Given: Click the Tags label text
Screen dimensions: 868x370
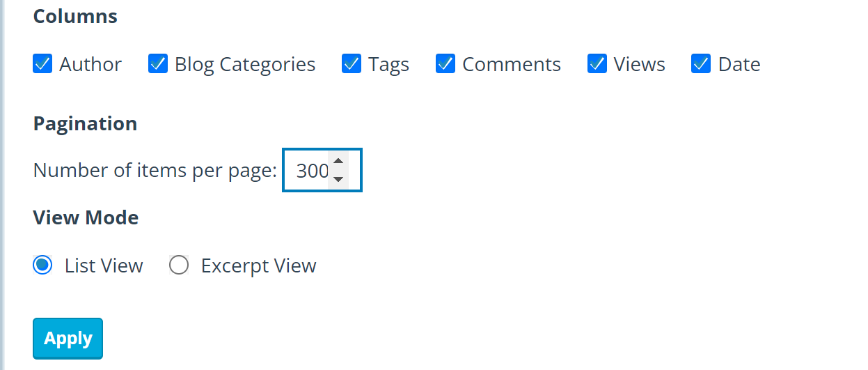Looking at the screenshot, I should point(388,65).
